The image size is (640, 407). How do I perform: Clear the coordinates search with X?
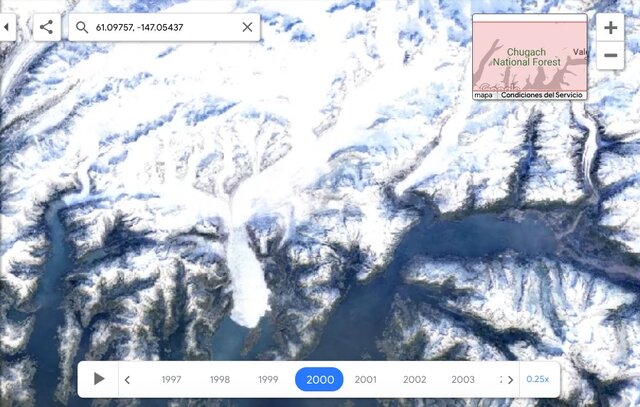click(247, 27)
